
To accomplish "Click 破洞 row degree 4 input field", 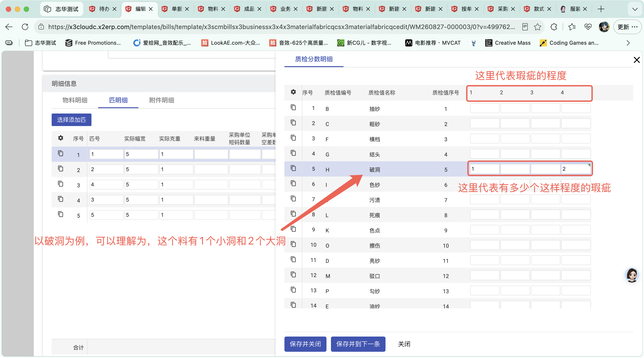I will (x=576, y=169).
